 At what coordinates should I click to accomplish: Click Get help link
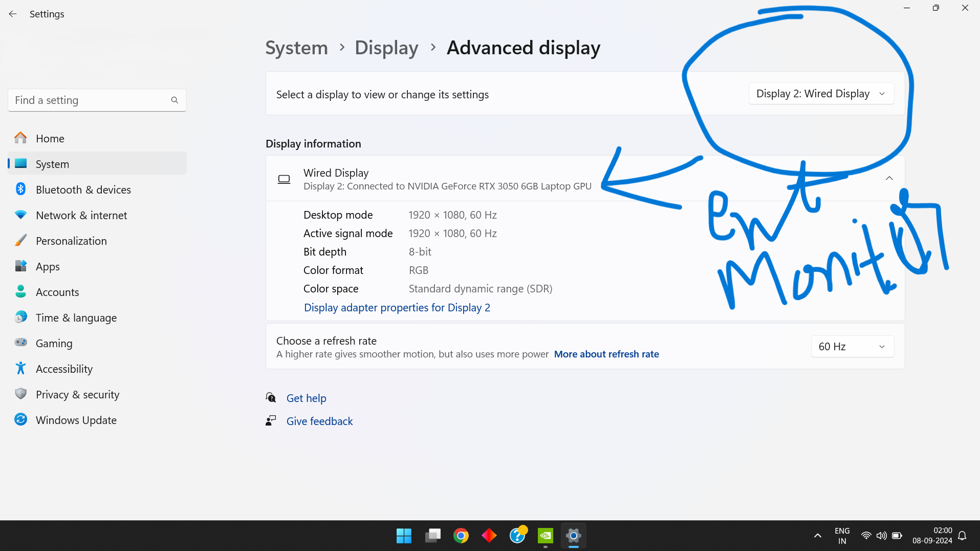tap(306, 398)
